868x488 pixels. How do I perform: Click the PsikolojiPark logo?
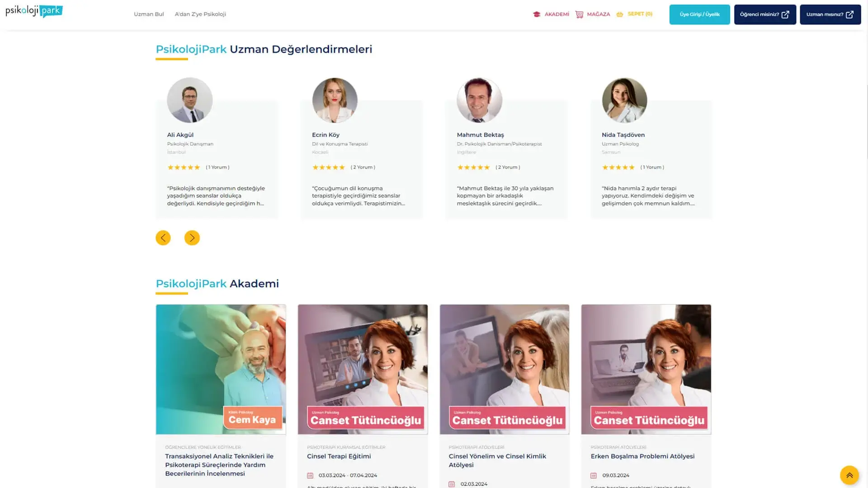pyautogui.click(x=34, y=11)
